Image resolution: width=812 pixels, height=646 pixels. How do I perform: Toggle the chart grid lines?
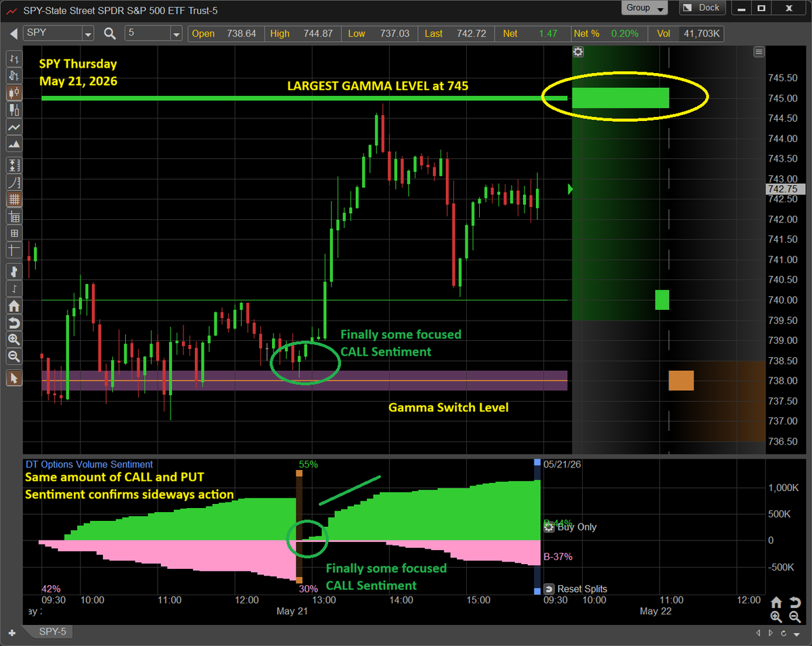[x=14, y=199]
